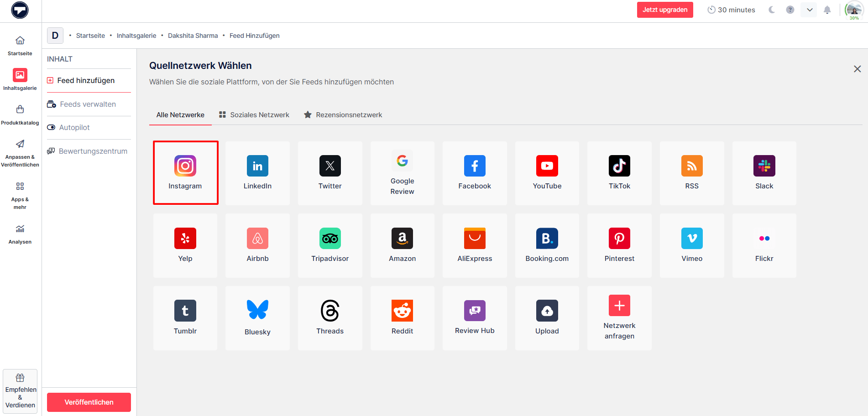Viewport: 868px width, 416px height.
Task: Select Tumblr network tile
Action: pyautogui.click(x=185, y=318)
